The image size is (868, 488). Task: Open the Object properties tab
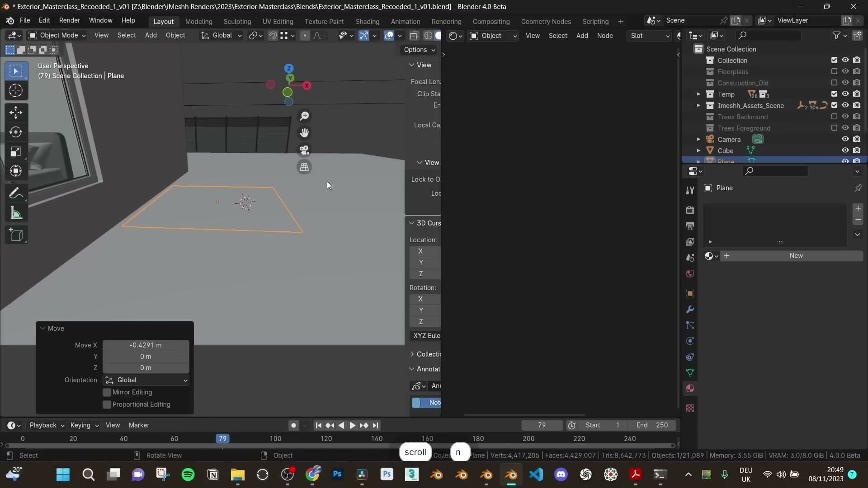pyautogui.click(x=690, y=294)
